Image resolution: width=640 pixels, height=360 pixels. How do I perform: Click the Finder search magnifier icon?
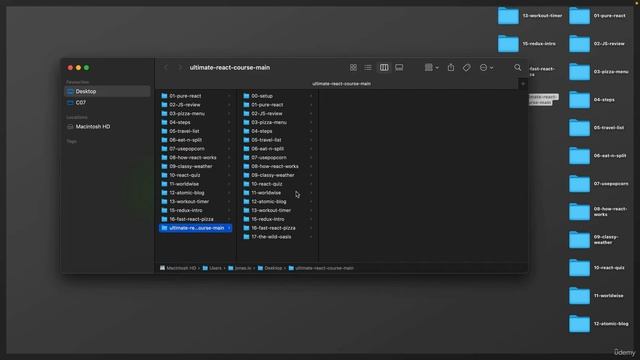pos(518,68)
